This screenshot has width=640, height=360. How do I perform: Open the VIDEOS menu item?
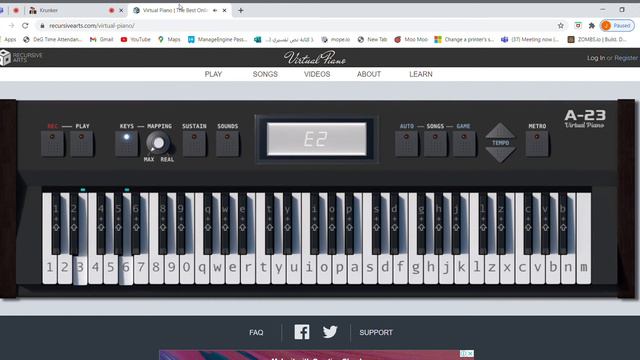coord(317,74)
